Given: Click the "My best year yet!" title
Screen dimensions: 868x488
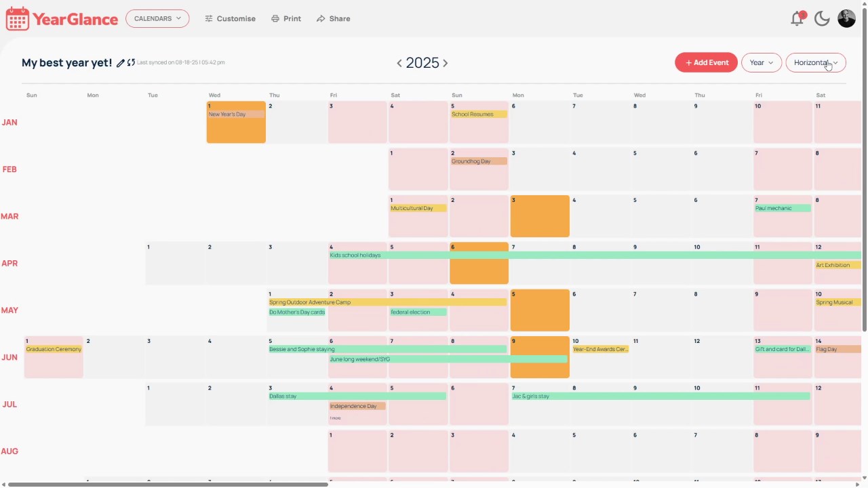Looking at the screenshot, I should point(66,62).
